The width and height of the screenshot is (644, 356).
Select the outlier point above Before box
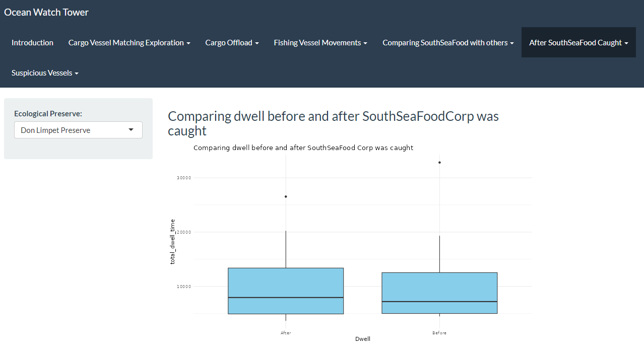tap(439, 162)
